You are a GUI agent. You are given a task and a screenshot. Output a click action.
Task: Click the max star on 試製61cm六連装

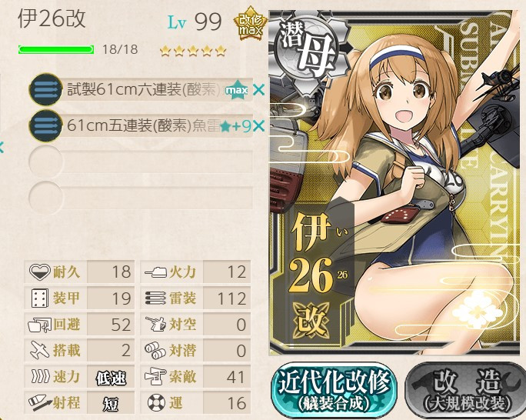click(x=237, y=90)
